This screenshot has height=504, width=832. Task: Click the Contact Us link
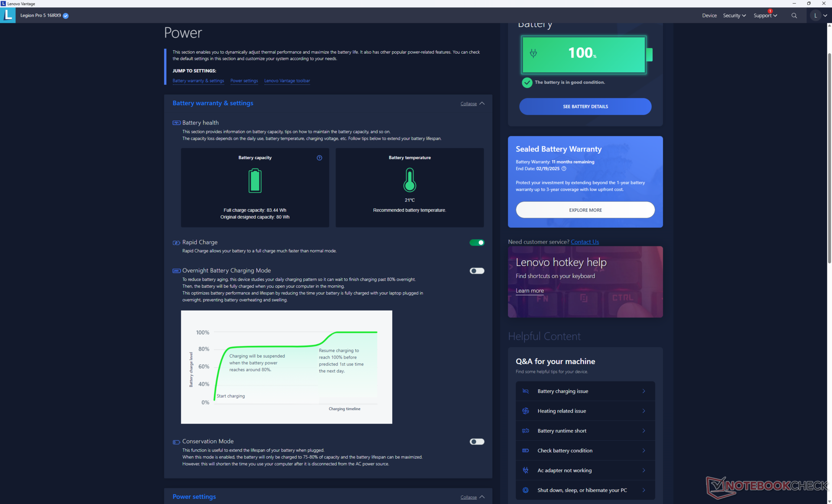(x=585, y=242)
